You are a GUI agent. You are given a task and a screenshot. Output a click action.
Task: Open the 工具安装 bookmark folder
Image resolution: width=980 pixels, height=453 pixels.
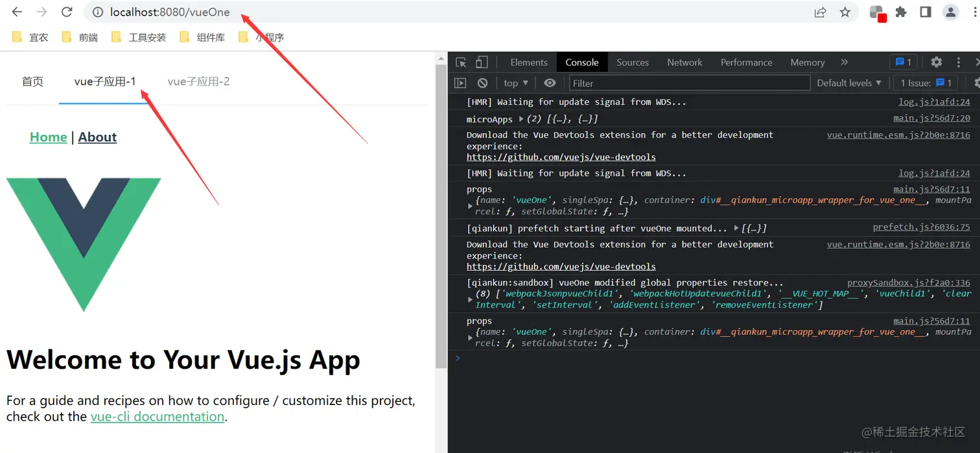pos(139,38)
